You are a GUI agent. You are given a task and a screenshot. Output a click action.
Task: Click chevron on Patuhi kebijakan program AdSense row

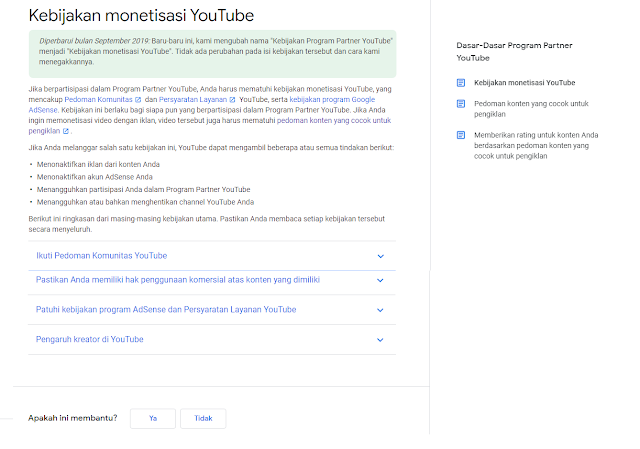tap(380, 310)
